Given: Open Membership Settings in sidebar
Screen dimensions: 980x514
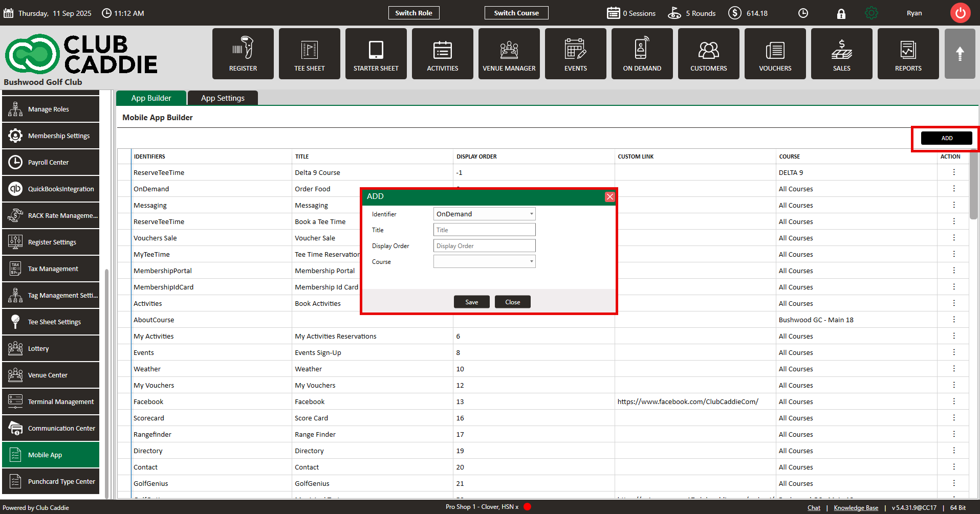Looking at the screenshot, I should pyautogui.click(x=51, y=136).
